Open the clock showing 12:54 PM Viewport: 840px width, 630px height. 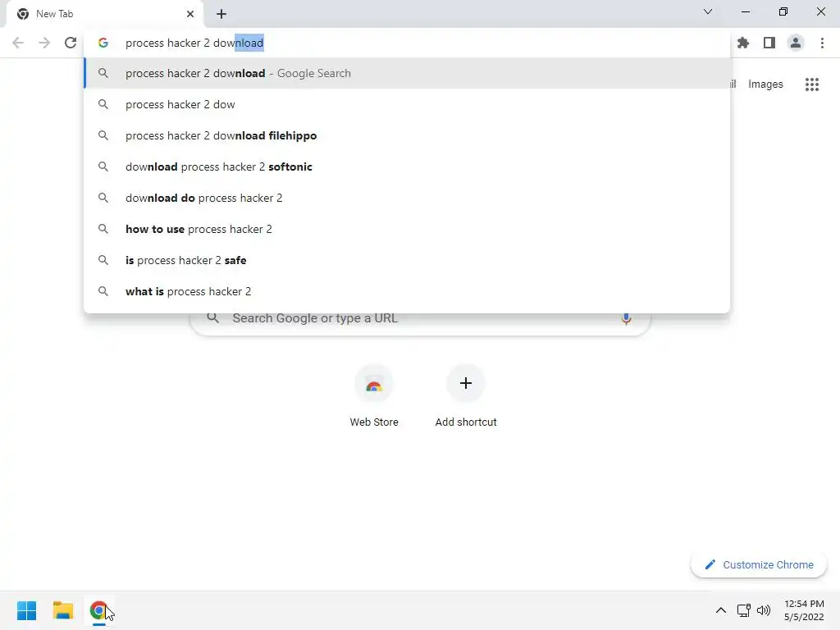(x=804, y=610)
